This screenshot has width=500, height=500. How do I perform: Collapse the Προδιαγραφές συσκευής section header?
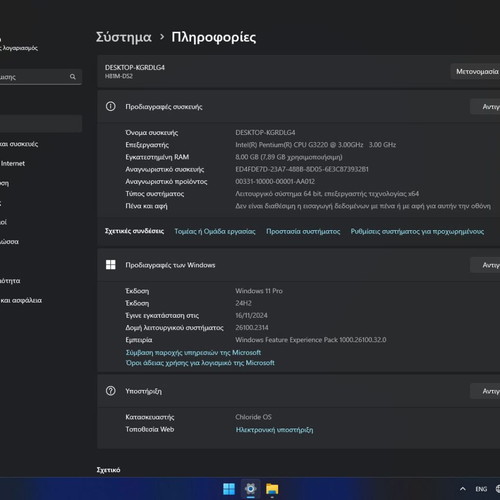point(299,107)
